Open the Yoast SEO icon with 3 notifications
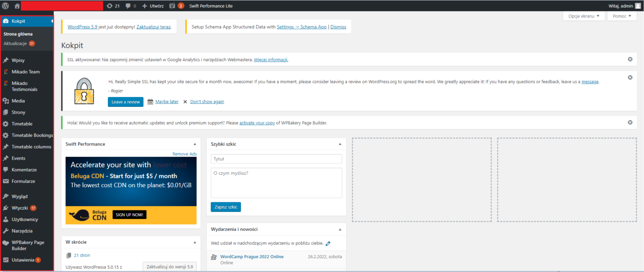This screenshot has width=644, height=272. [x=176, y=6]
